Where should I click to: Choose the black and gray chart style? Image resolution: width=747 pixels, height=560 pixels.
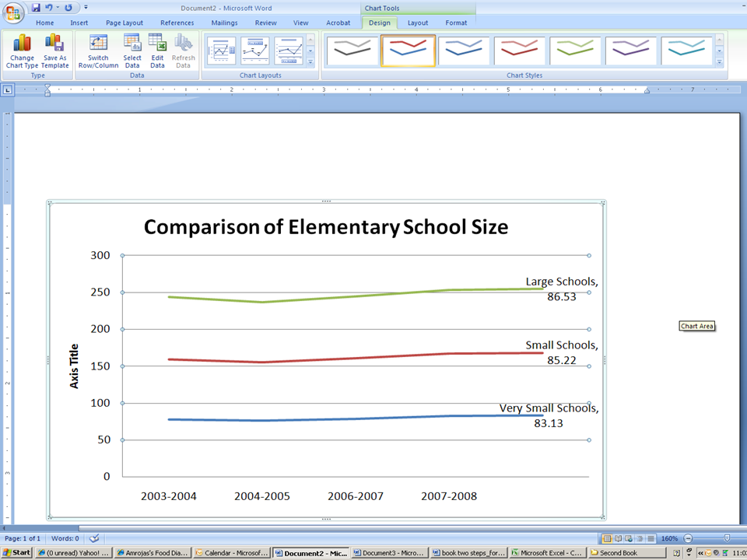tap(352, 51)
